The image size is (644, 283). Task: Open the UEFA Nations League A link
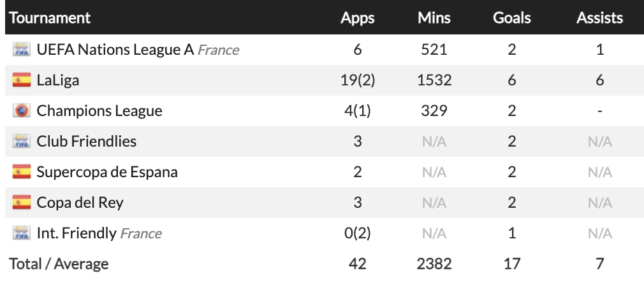(x=115, y=50)
